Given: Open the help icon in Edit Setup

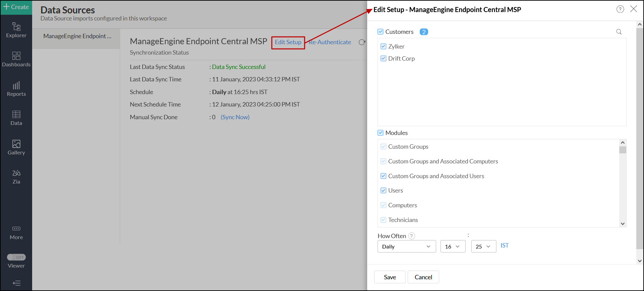Looking at the screenshot, I should click(x=620, y=9).
